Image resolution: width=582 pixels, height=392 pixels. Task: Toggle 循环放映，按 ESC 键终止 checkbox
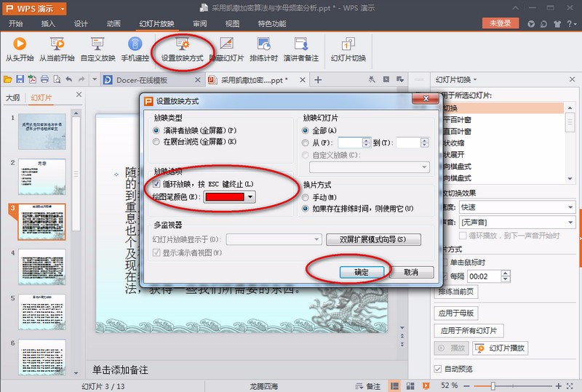pos(157,184)
